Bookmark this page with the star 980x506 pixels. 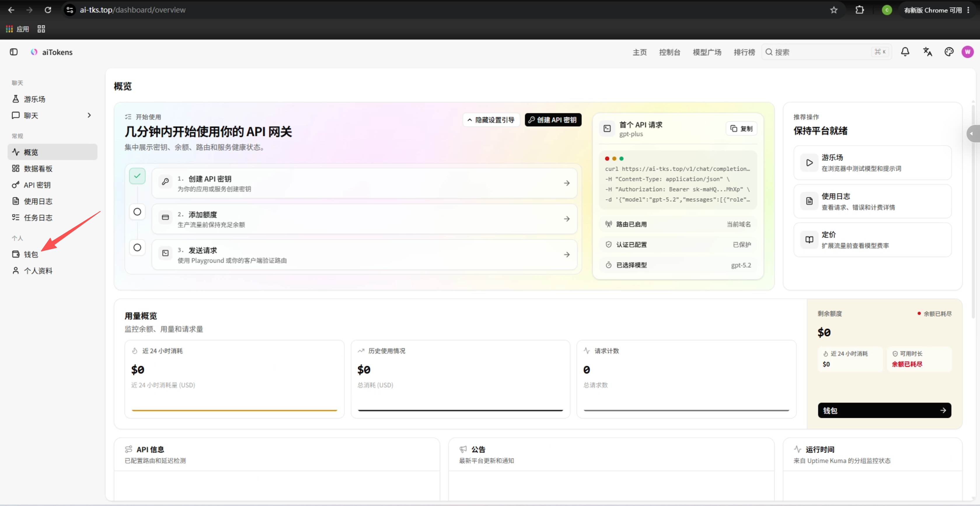833,10
